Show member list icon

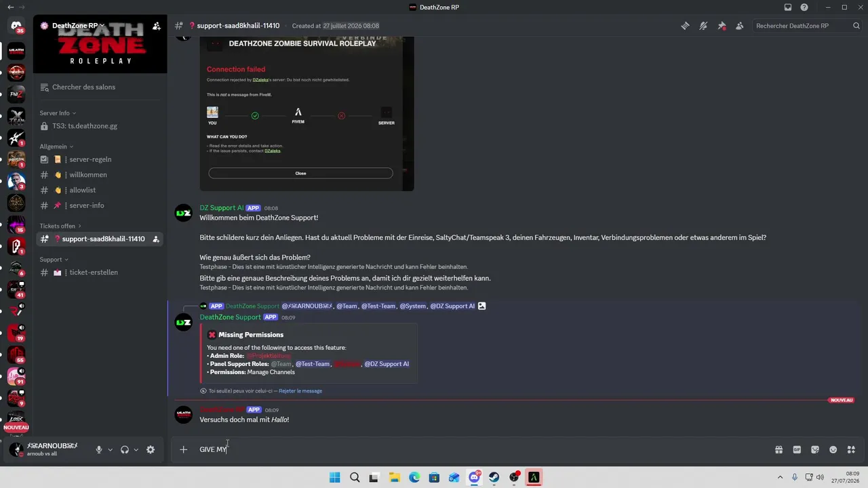tap(740, 26)
